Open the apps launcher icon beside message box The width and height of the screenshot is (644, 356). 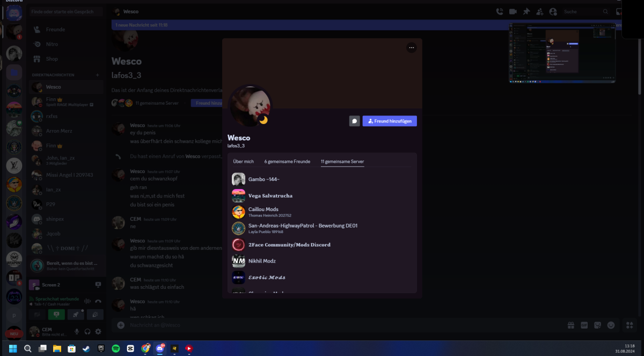click(x=630, y=325)
